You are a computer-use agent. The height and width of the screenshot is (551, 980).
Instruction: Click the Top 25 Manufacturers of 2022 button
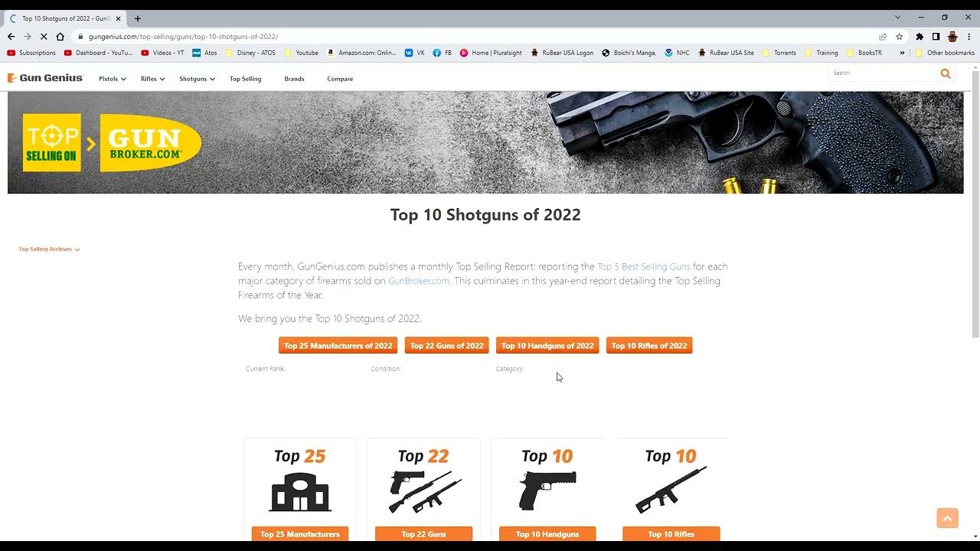(338, 346)
